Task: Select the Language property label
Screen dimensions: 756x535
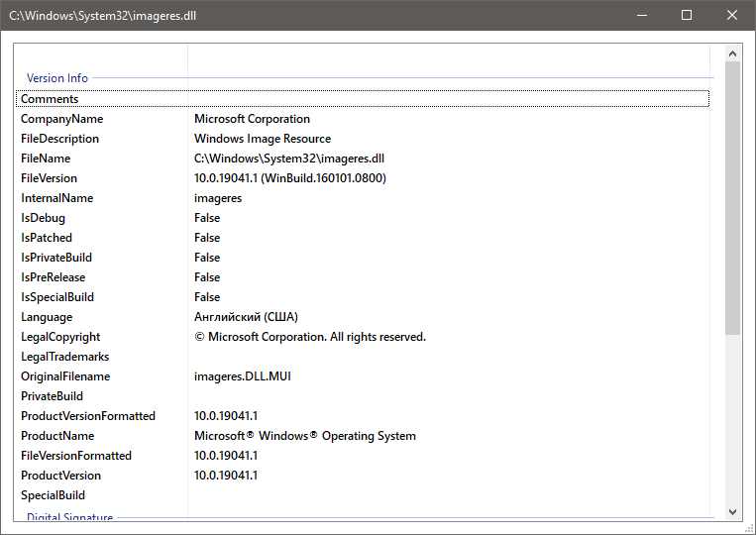Action: (47, 317)
